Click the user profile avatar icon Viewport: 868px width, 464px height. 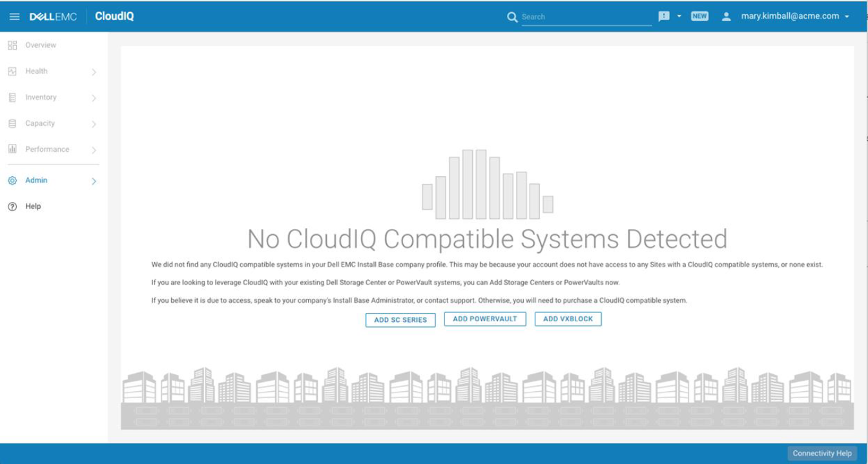727,17
